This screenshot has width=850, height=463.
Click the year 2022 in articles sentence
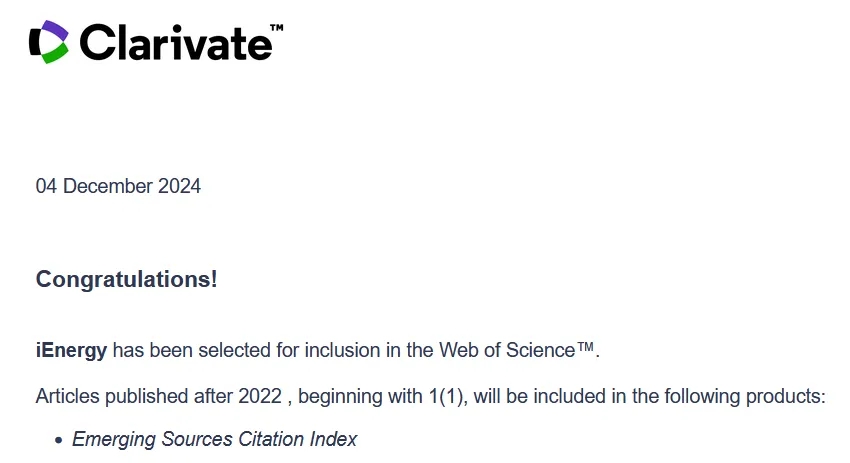tap(260, 396)
